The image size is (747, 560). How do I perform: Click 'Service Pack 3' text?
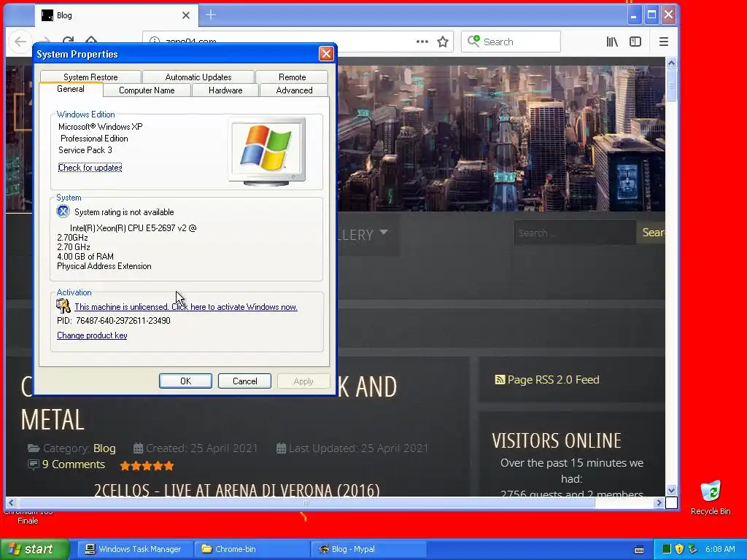click(x=85, y=150)
